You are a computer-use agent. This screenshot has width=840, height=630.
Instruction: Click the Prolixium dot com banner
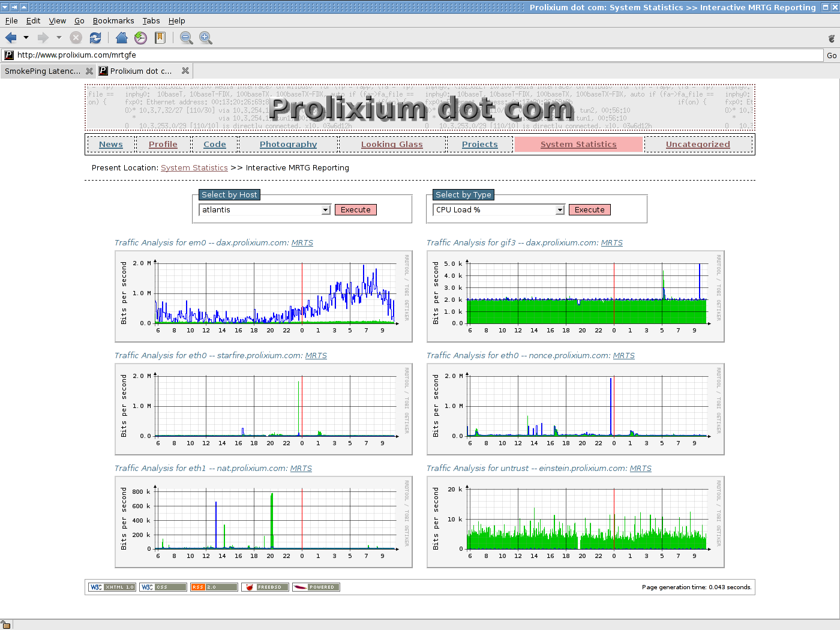pos(420,108)
